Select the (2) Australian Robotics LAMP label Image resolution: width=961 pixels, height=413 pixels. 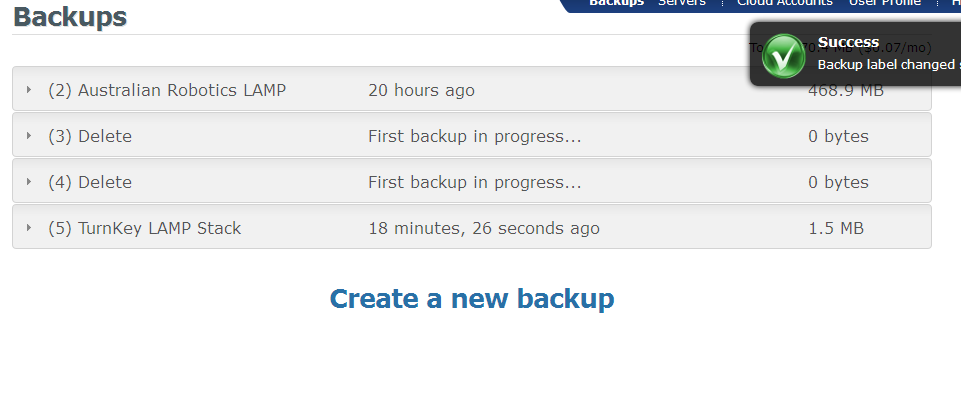167,90
